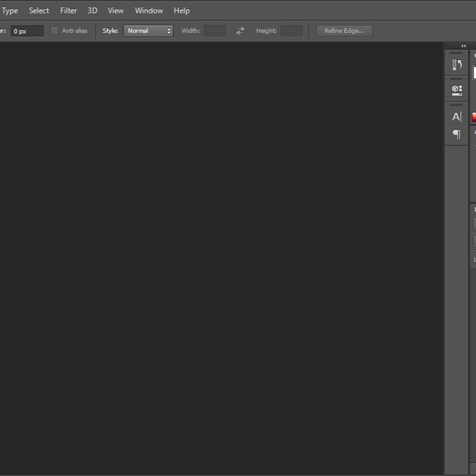Click the Width input field
Screen dimensions: 476x476
(215, 31)
